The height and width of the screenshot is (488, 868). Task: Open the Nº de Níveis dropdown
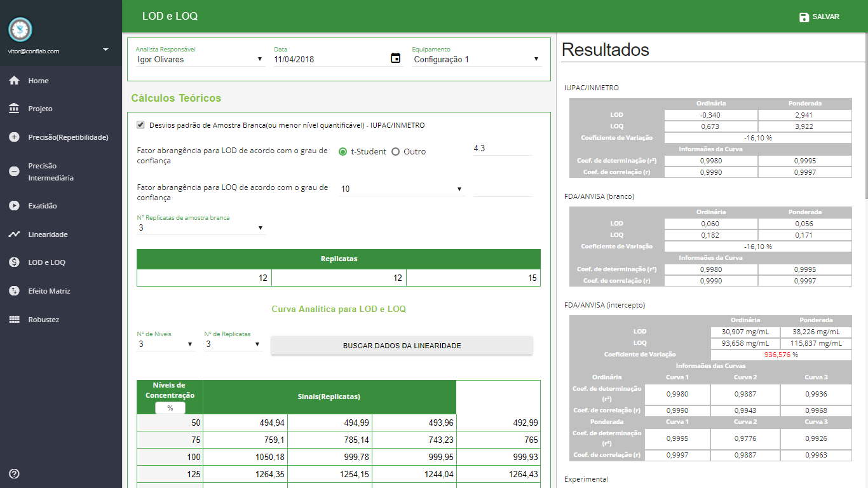pyautogui.click(x=165, y=344)
